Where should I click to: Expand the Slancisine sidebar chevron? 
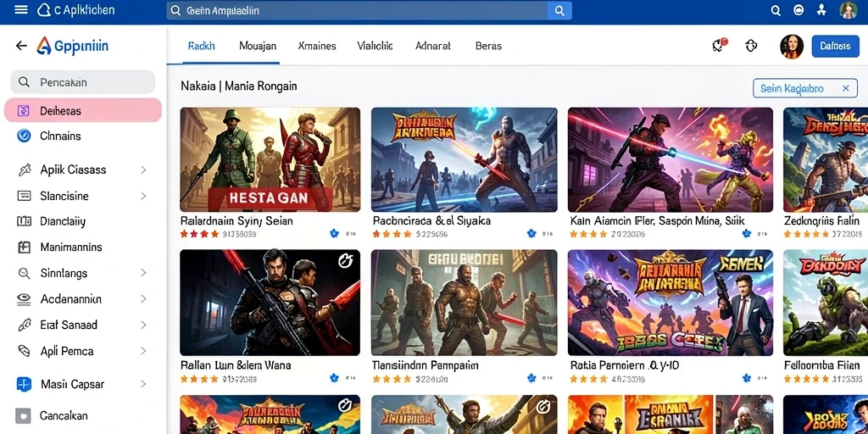point(143,196)
